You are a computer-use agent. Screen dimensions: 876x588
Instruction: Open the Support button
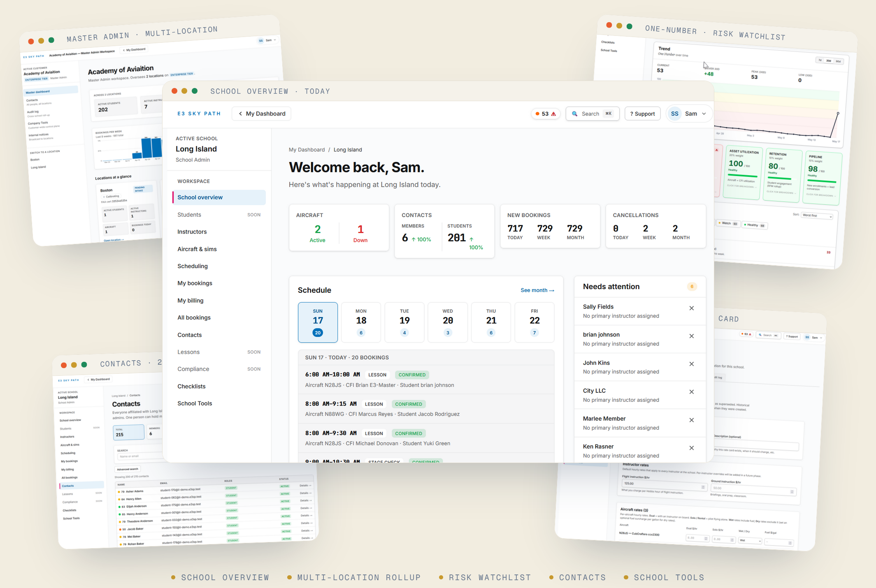tap(643, 114)
